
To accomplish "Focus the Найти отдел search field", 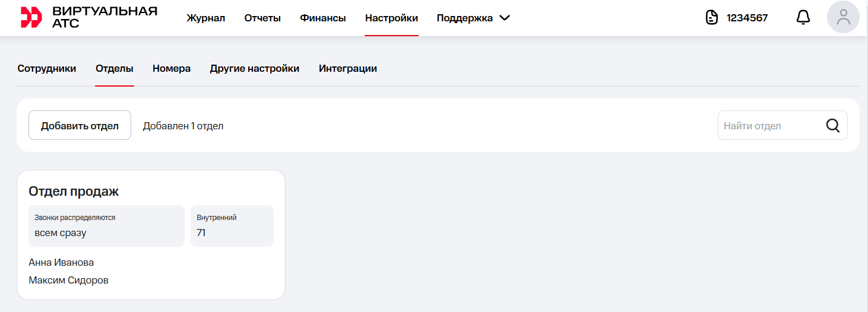I will click(x=771, y=126).
